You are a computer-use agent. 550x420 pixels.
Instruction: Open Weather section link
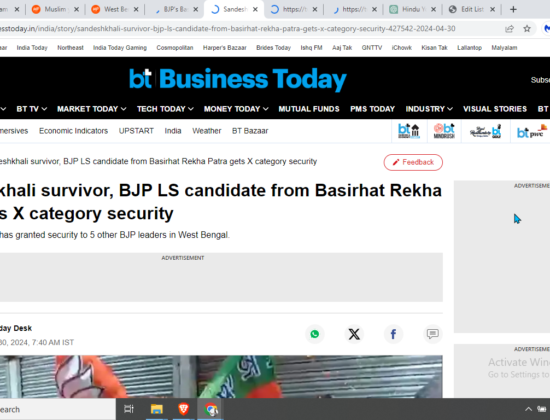[207, 131]
